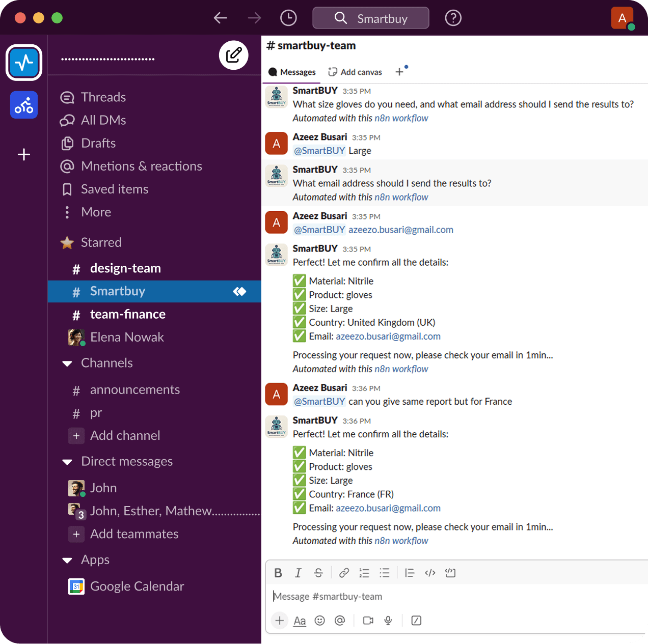Open the first n8n workflow link
The height and width of the screenshot is (644, 648).
tap(401, 118)
